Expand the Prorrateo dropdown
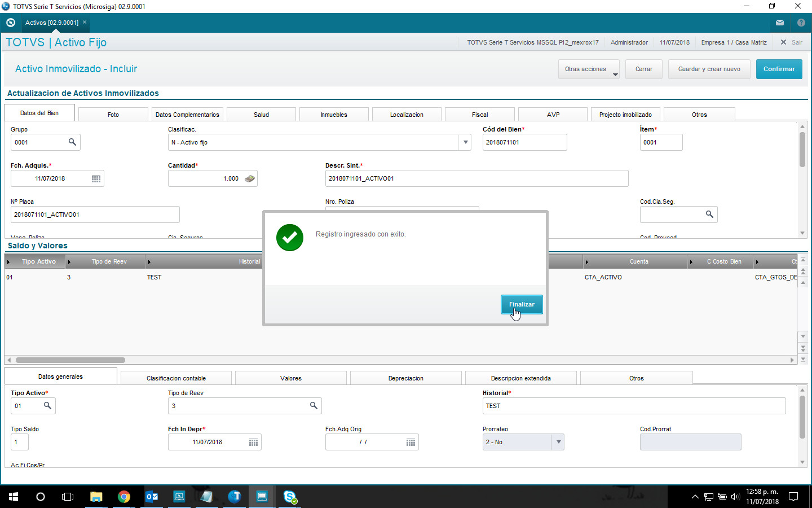812x508 pixels. (558, 442)
